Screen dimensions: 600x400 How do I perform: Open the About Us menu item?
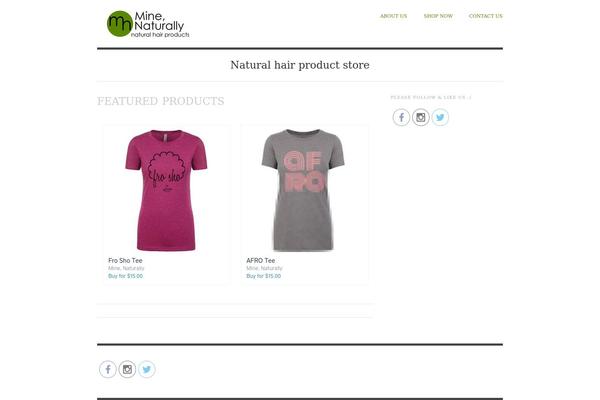(393, 16)
